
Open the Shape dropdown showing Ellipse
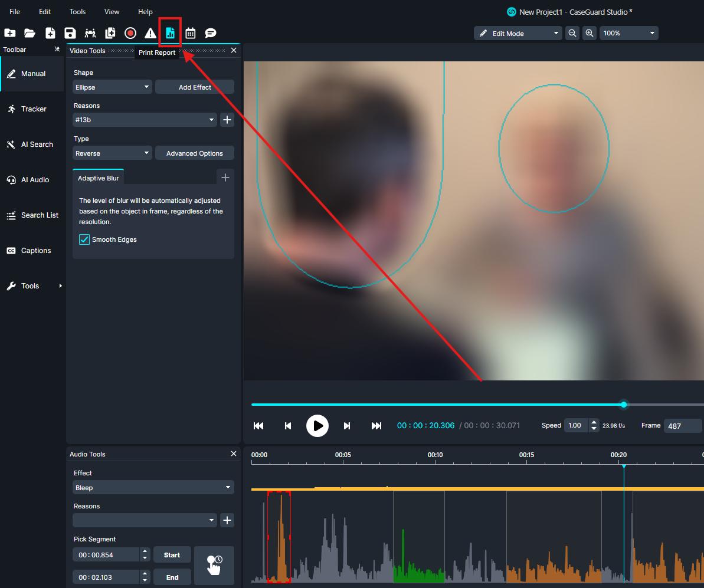click(x=113, y=87)
